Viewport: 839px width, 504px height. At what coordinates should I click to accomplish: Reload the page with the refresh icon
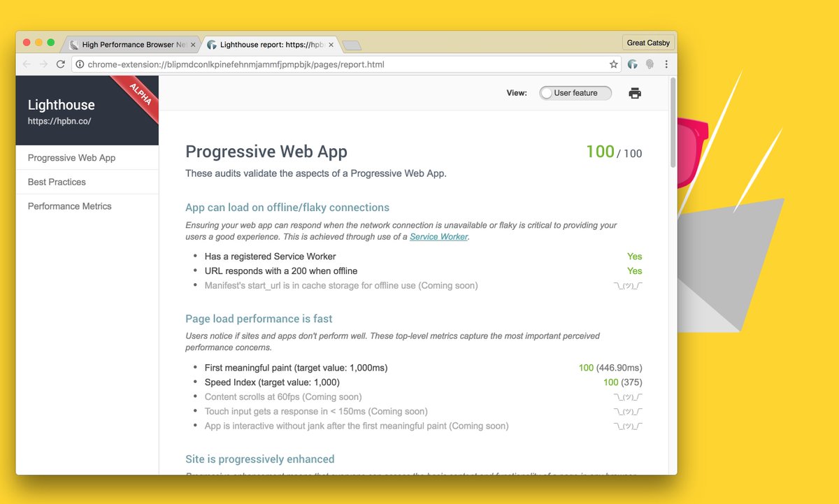[x=61, y=64]
